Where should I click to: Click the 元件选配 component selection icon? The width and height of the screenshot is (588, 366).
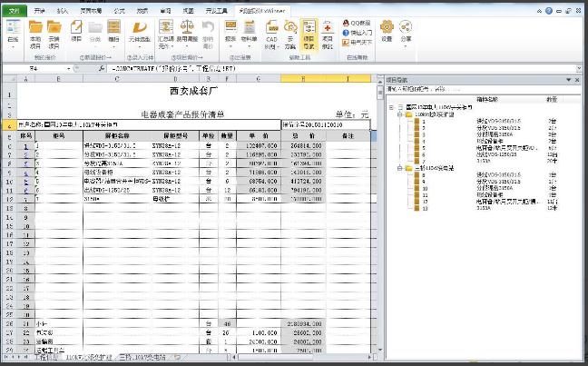pos(140,27)
